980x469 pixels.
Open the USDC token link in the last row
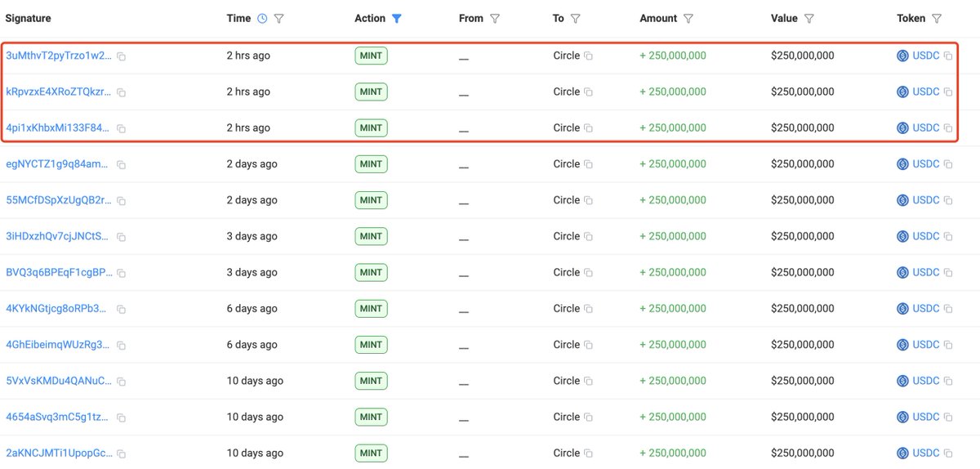pyautogui.click(x=926, y=453)
